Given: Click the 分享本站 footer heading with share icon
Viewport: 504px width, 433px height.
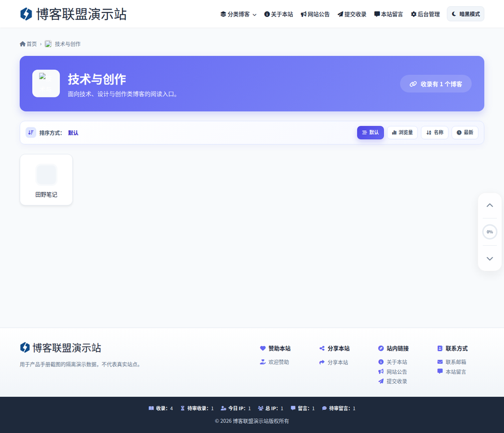Looking at the screenshot, I should (334, 348).
